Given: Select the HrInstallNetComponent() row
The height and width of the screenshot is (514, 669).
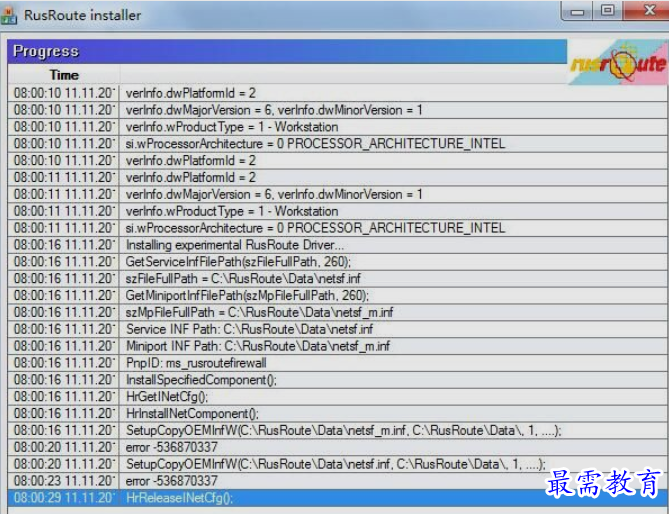Looking at the screenshot, I should (337, 414).
